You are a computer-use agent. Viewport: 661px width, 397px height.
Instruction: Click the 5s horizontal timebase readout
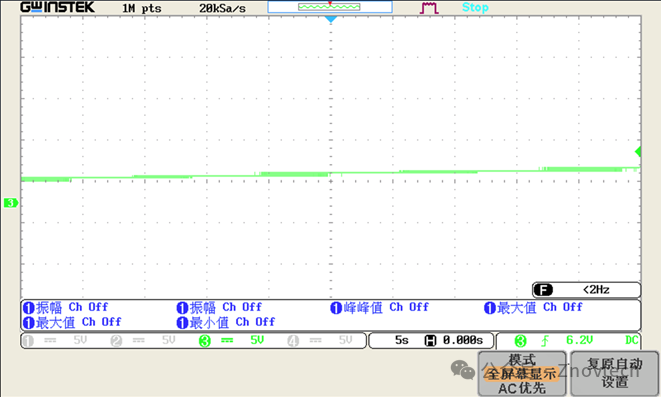click(401, 340)
